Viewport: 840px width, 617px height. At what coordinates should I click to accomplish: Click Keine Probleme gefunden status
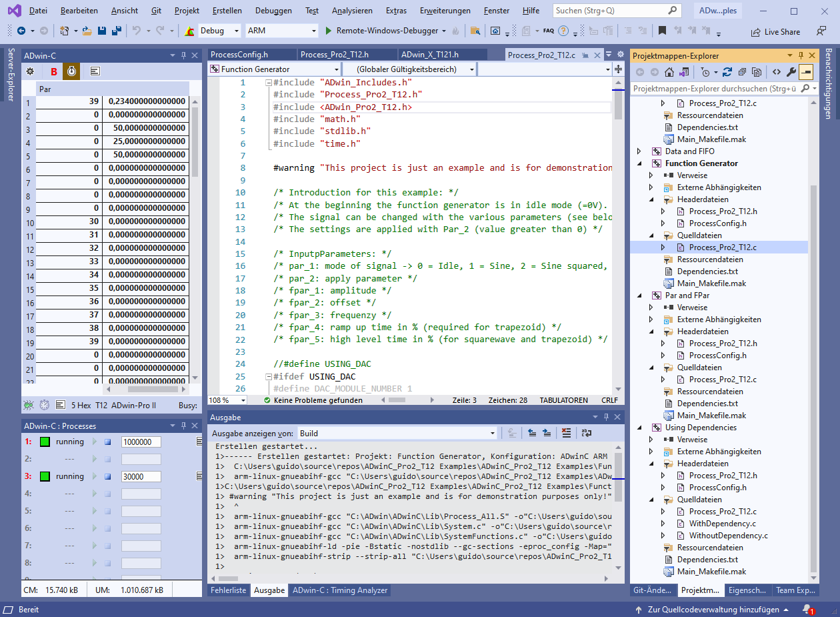click(313, 400)
